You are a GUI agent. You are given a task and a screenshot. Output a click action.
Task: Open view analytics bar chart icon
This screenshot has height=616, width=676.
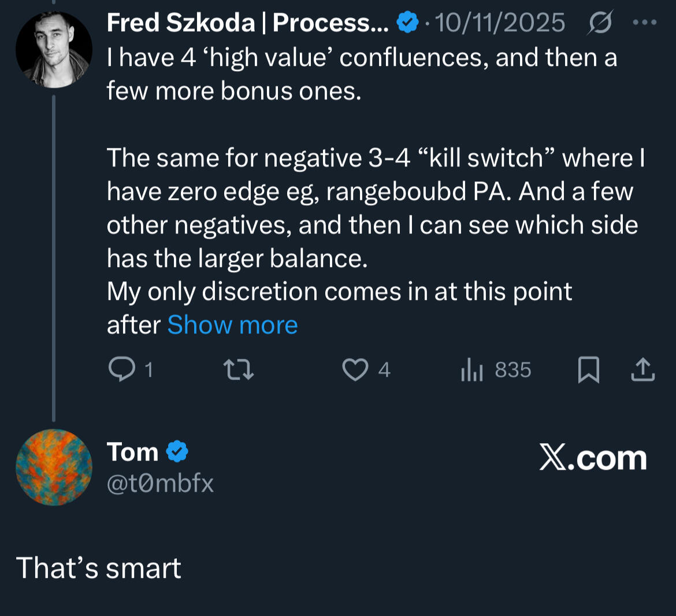[471, 369]
